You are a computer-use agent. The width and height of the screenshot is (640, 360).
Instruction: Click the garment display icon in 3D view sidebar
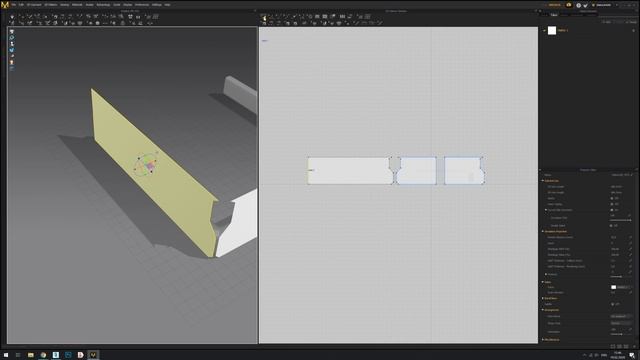coord(11,32)
